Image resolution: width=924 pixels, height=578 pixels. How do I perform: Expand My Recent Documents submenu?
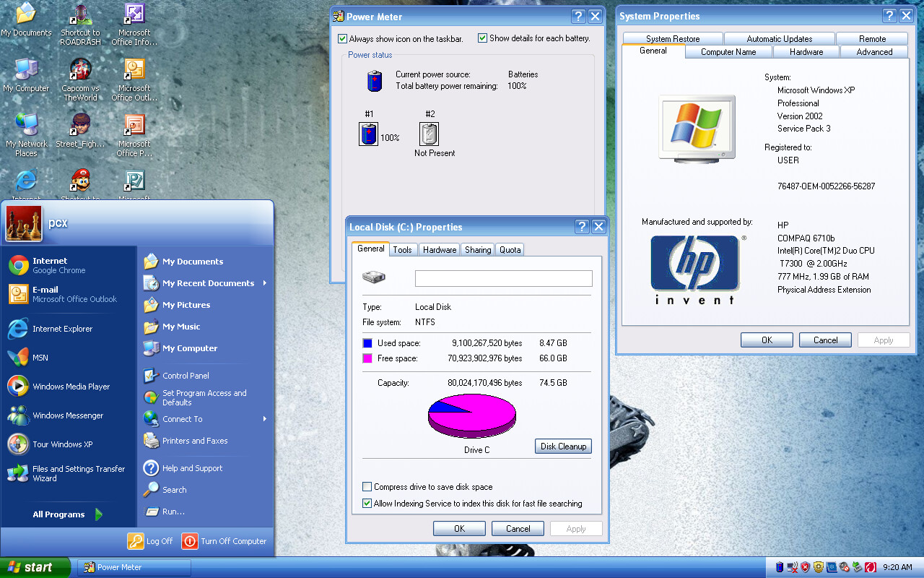(x=206, y=283)
